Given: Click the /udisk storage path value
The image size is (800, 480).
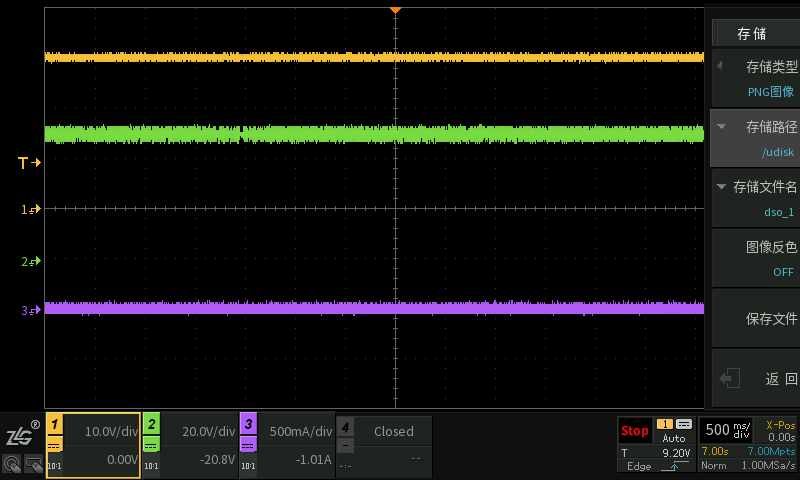Looking at the screenshot, I should coord(778,152).
